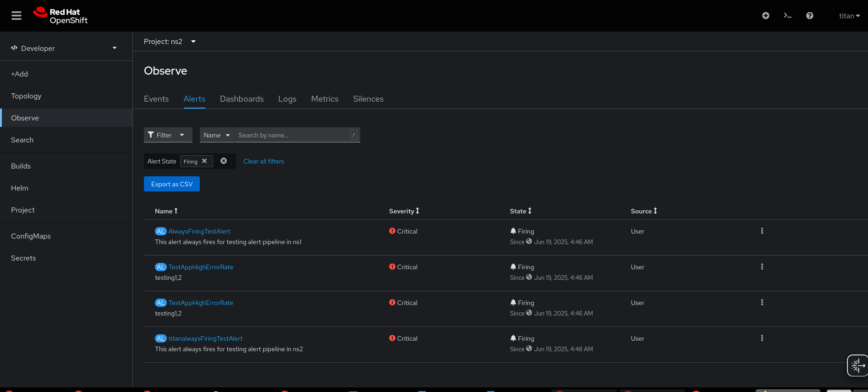Screen dimensions: 868x392
Task: Expand the Filter dropdown
Action: click(168, 135)
